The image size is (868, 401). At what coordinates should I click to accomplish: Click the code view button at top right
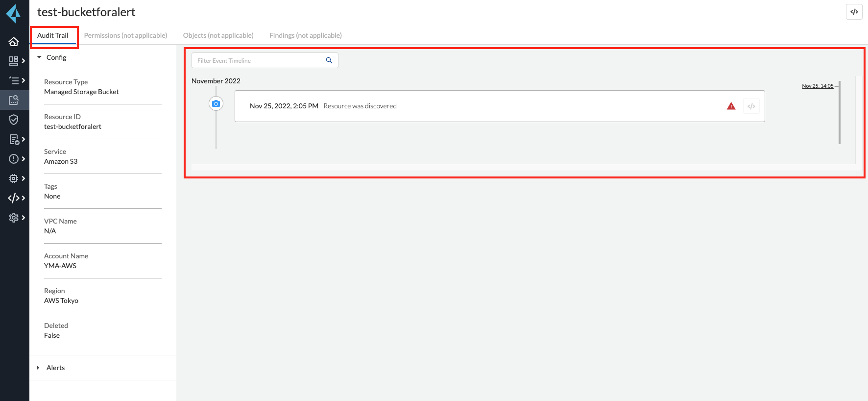tap(854, 12)
